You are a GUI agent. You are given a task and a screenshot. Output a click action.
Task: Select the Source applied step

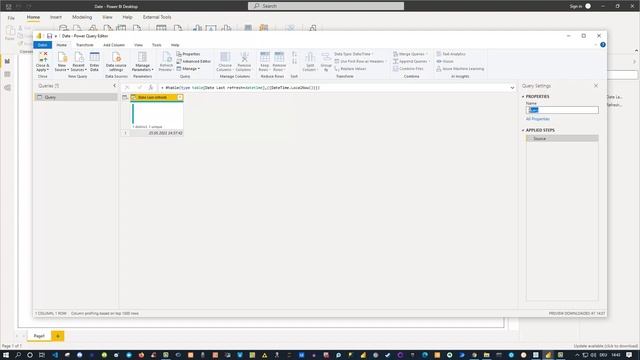click(562, 138)
